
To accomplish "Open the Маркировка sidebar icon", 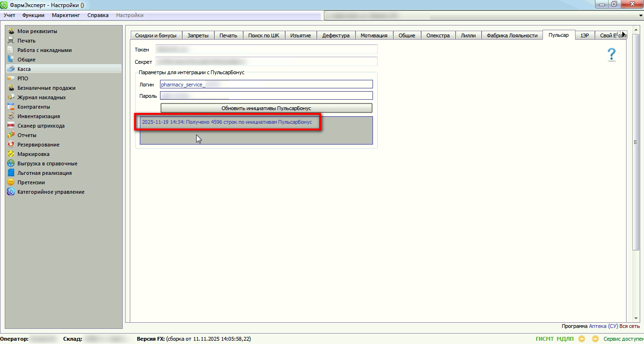I will pyautogui.click(x=11, y=154).
